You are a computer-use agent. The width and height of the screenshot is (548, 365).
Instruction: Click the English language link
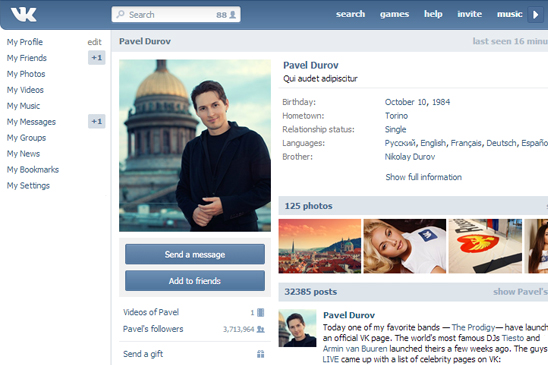tap(433, 143)
